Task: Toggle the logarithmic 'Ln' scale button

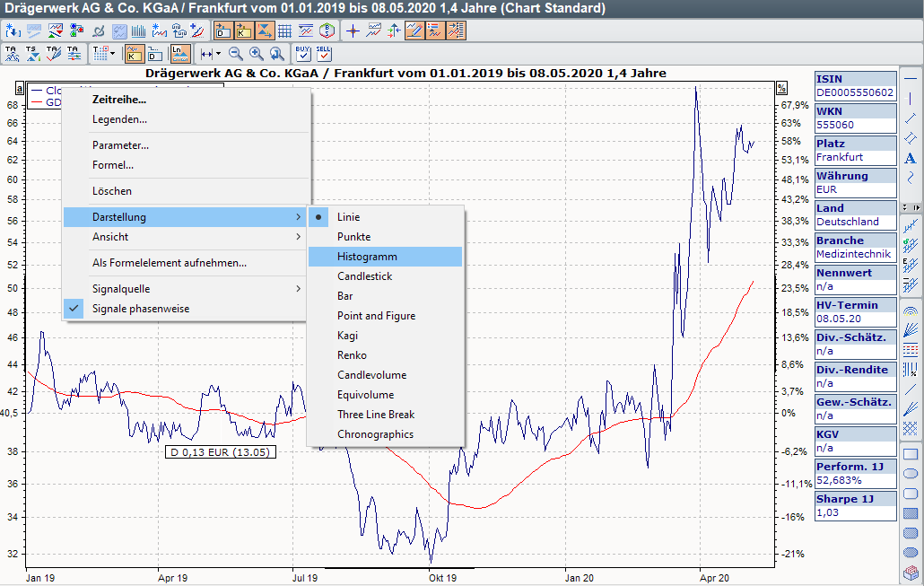Action: pos(180,53)
